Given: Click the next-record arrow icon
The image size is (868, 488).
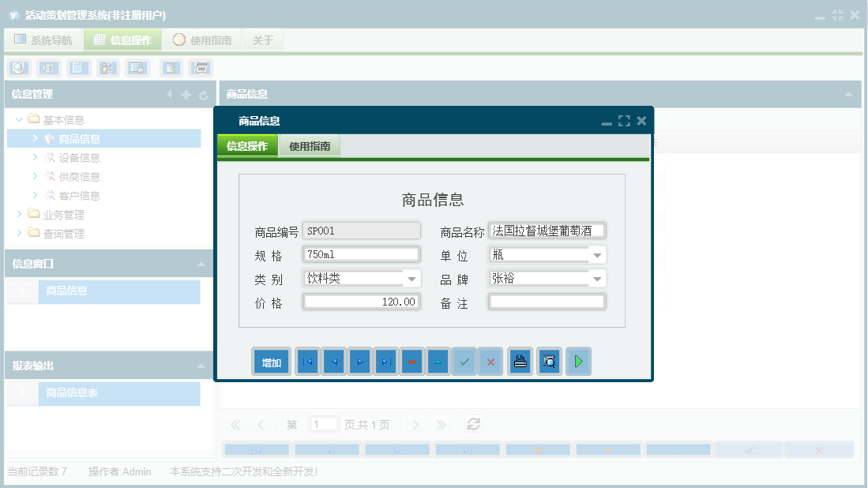Looking at the screenshot, I should coord(359,361).
